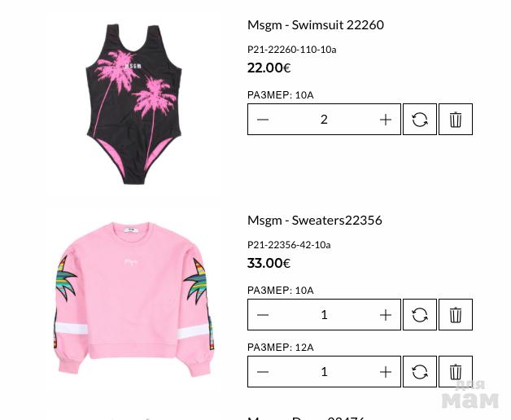Increase swimsuit size 10A quantity with plus
The image size is (511, 420).
[386, 120]
